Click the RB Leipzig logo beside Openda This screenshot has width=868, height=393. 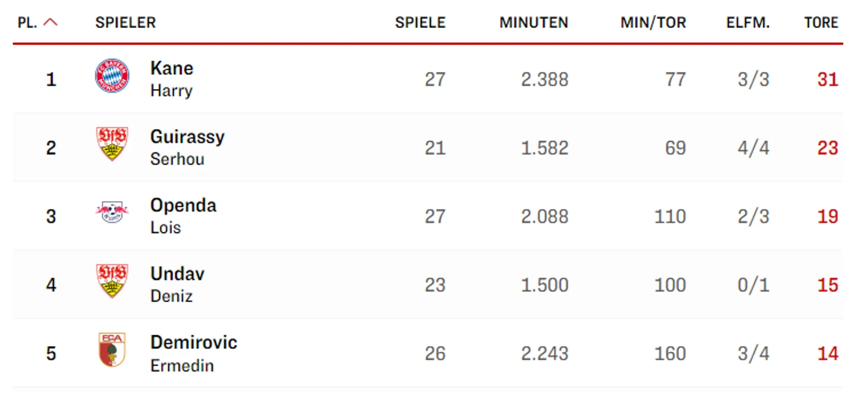pyautogui.click(x=112, y=212)
